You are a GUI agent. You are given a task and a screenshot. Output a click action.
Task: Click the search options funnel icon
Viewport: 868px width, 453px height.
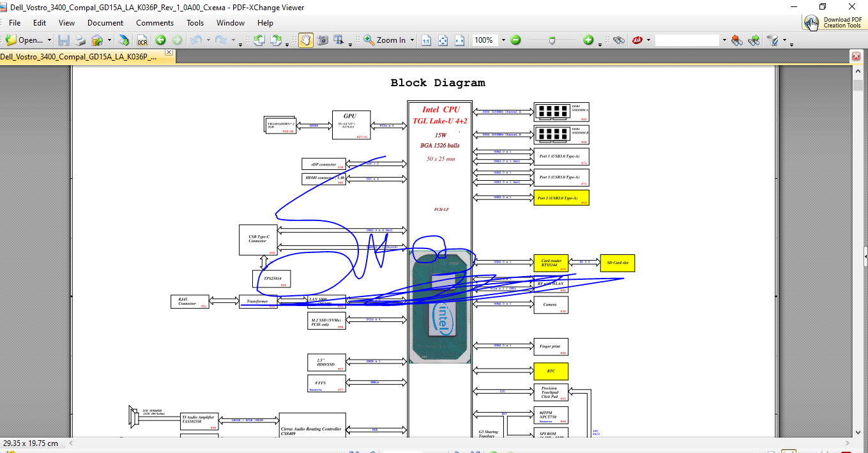click(x=772, y=40)
